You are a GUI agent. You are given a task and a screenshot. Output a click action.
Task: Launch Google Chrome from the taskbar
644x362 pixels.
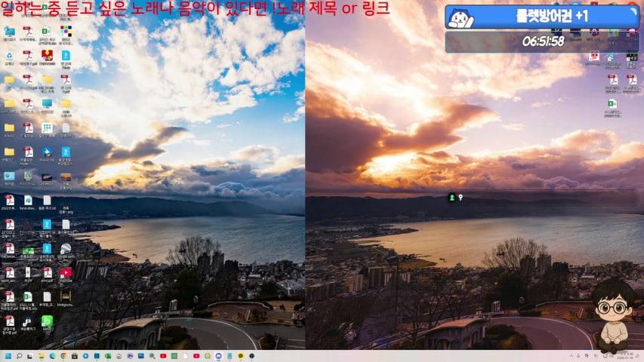(x=63, y=355)
